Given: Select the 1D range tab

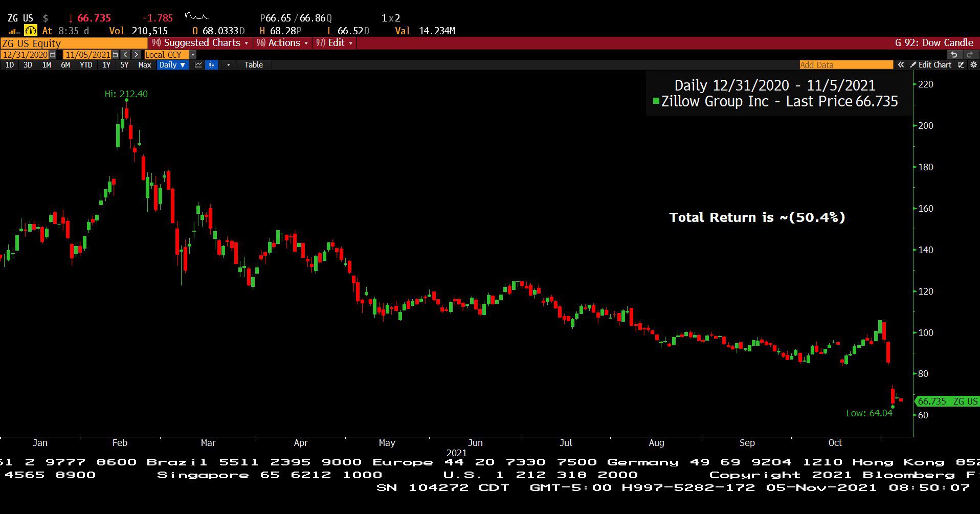Looking at the screenshot, I should tap(10, 65).
